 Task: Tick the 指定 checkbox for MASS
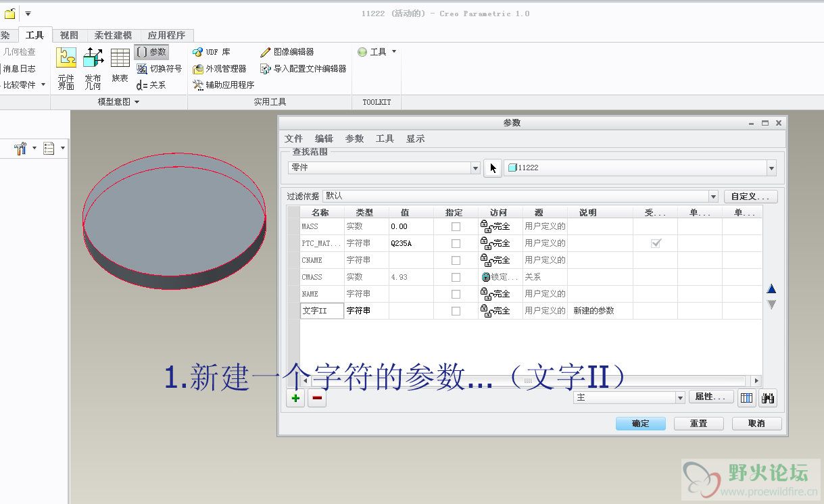[456, 226]
